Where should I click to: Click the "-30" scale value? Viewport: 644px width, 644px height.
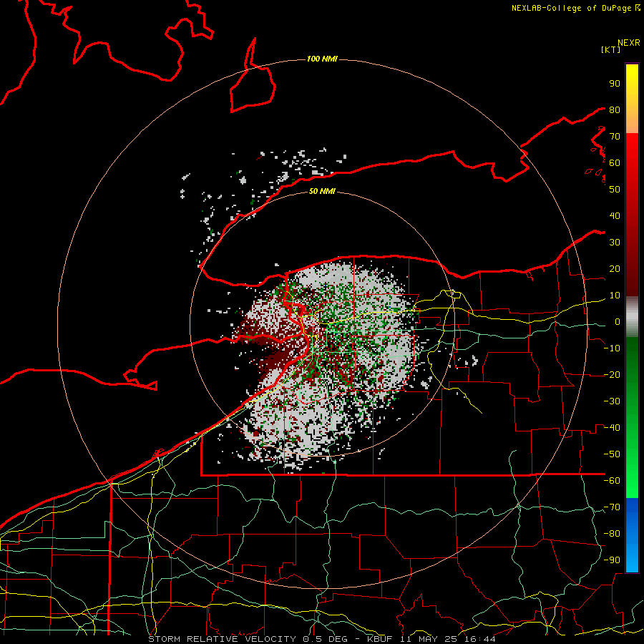[612, 401]
